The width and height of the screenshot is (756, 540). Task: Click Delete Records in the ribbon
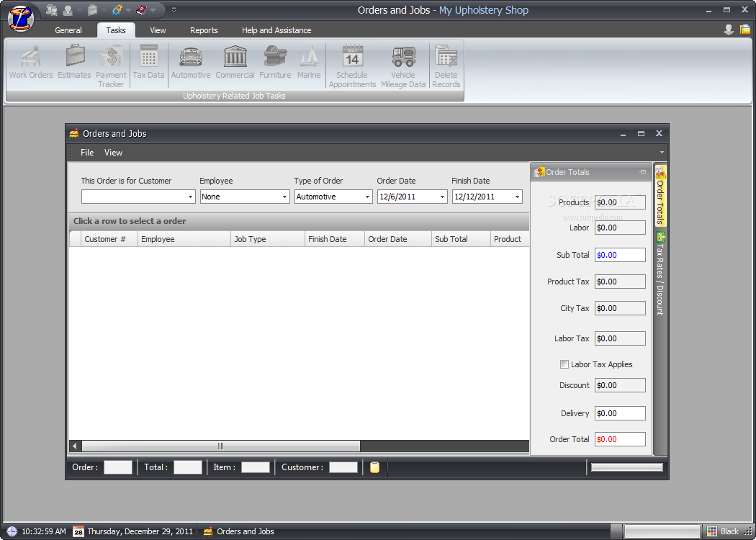coord(446,66)
